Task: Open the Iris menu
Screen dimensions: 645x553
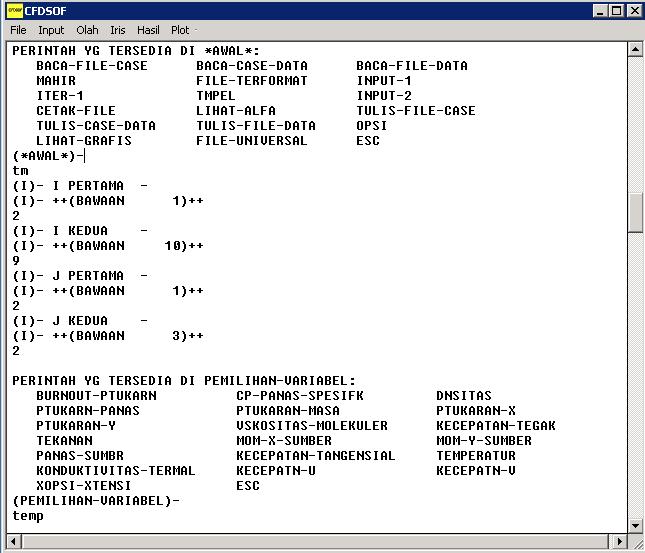Action: click(118, 30)
